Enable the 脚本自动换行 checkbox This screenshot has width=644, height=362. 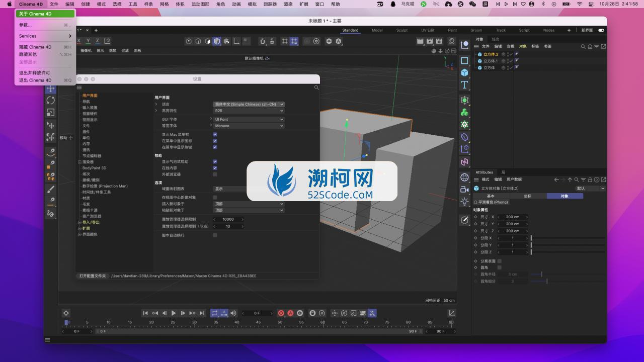coord(215,235)
